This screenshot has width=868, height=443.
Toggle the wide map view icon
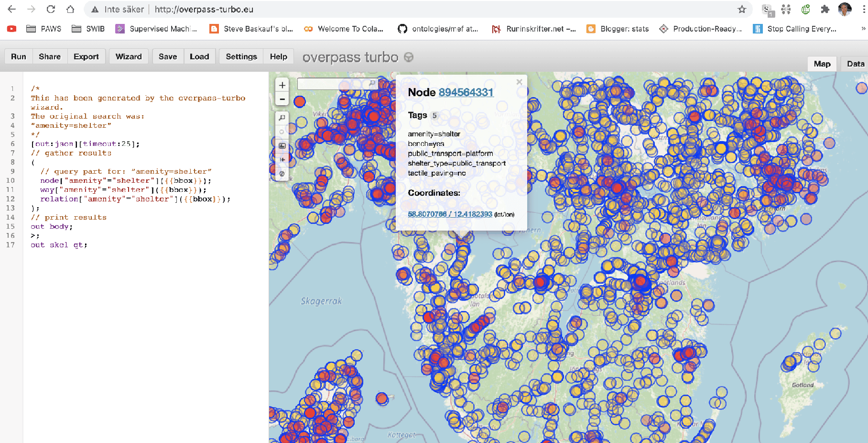282,159
